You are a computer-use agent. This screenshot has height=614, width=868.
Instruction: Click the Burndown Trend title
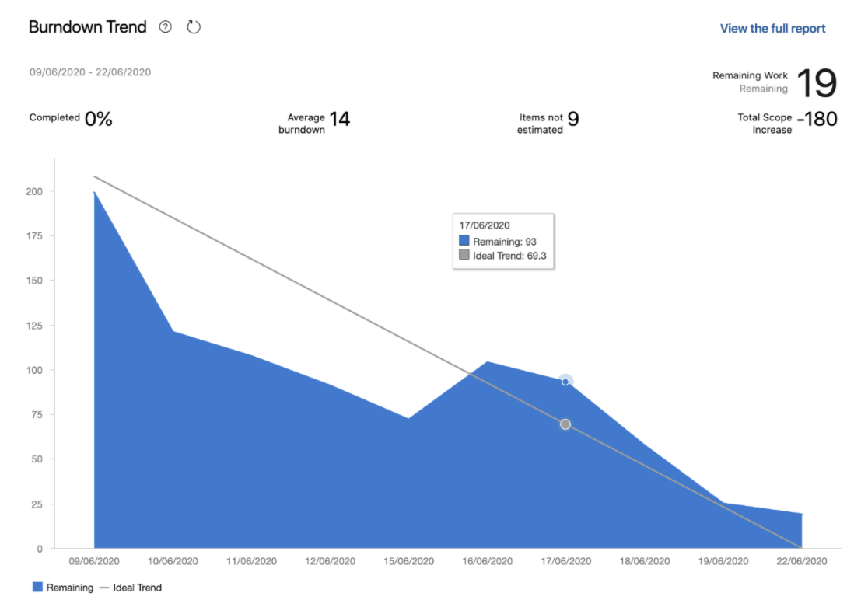coord(87,26)
